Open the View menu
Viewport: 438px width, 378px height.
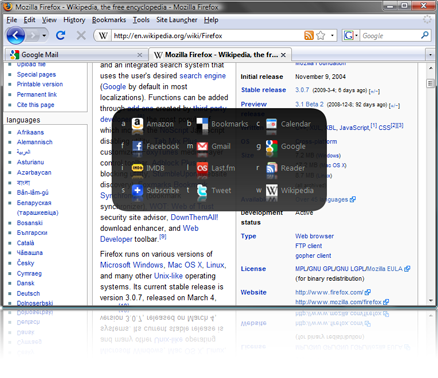(49, 20)
